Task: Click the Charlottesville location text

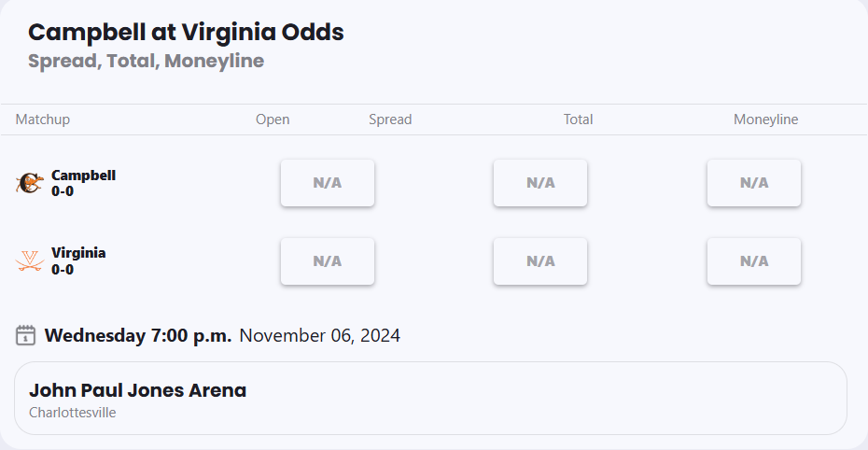Action: click(73, 413)
